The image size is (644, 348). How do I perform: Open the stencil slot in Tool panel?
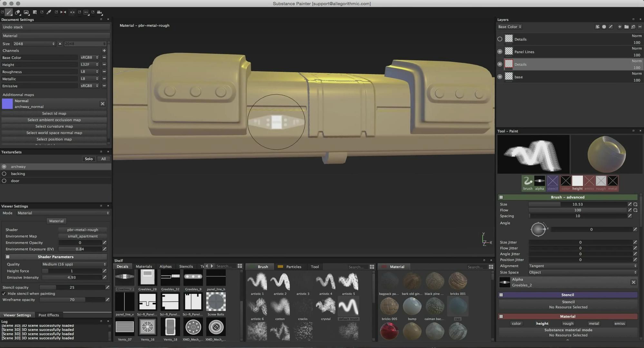(552, 181)
